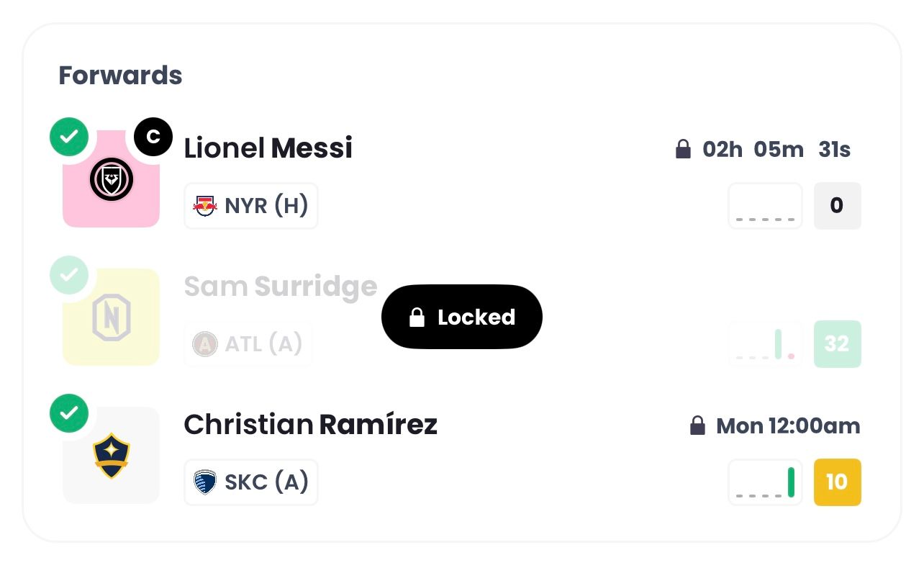This screenshot has width=924, height=568.
Task: Click the Nashville crest on Surridge's jersey
Action: tap(112, 317)
